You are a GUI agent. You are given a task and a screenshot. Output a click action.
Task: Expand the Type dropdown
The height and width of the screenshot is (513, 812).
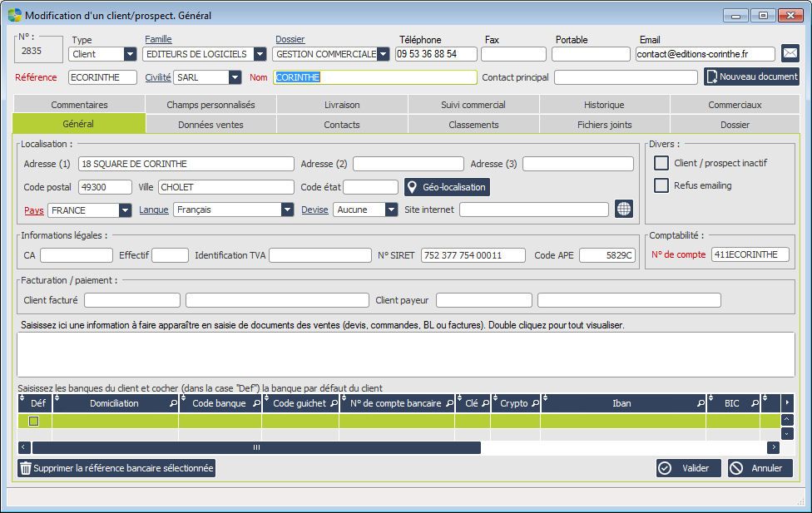pyautogui.click(x=130, y=54)
